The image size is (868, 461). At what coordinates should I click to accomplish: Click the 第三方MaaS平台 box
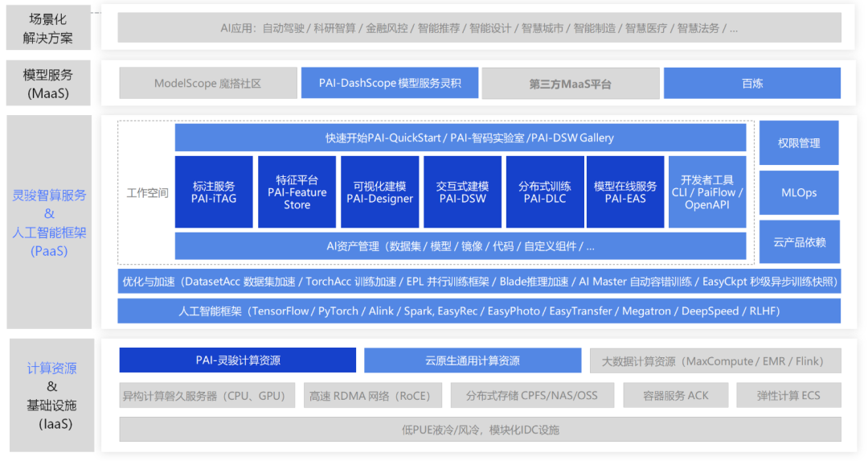click(571, 84)
